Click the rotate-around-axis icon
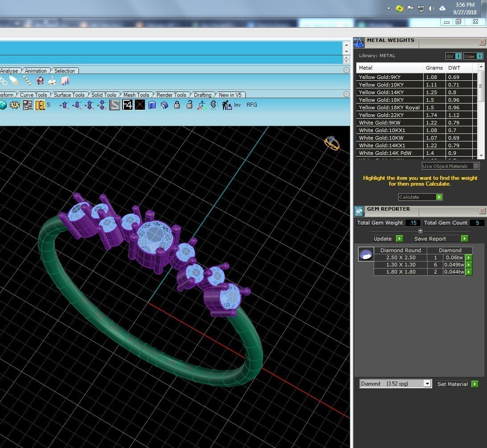 [213, 105]
